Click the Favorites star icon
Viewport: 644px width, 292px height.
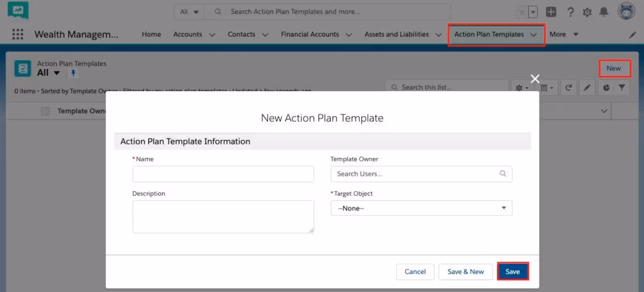click(x=521, y=13)
